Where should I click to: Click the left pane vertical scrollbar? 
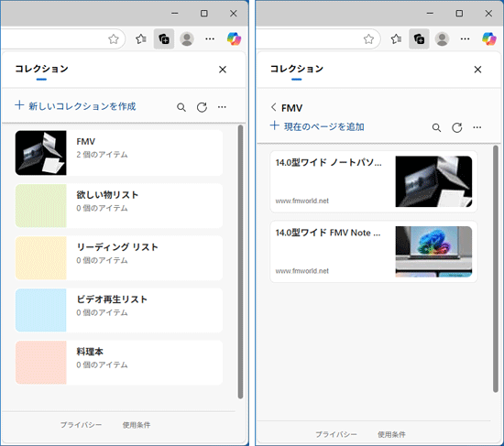tap(240, 262)
